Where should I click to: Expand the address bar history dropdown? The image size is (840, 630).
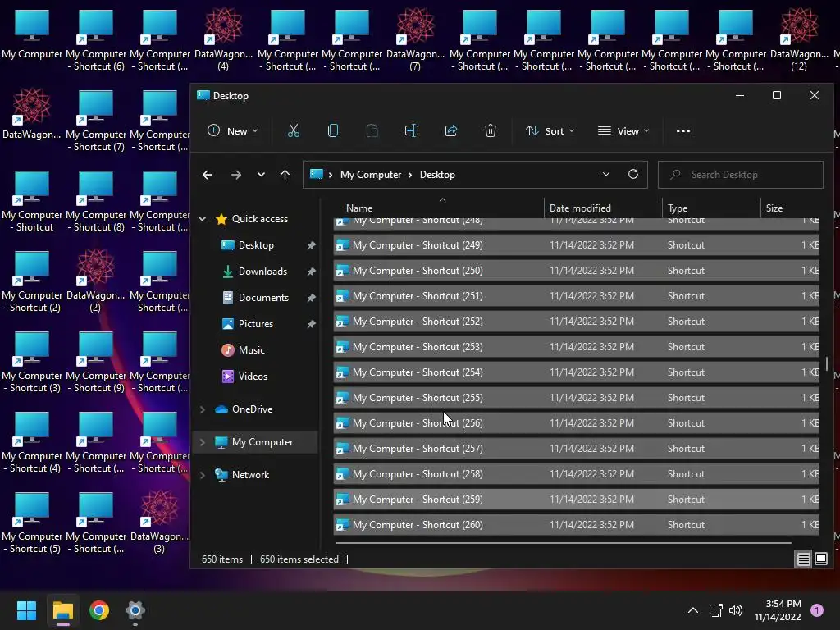606,174
